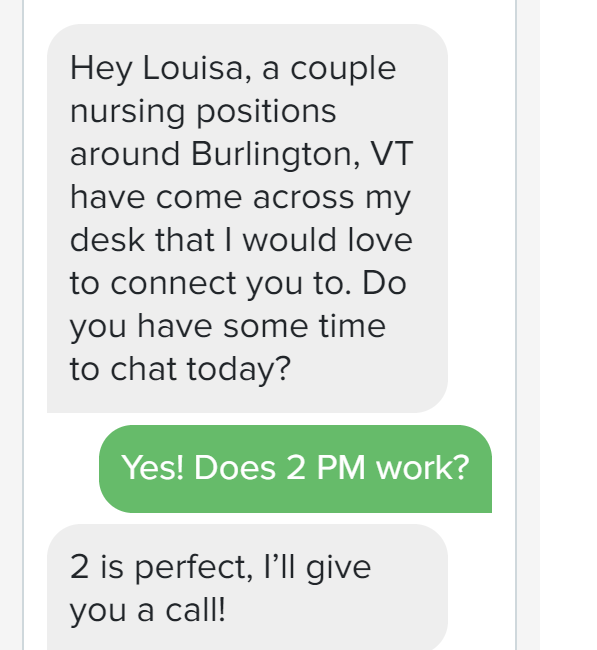Click the "nursing positions" line of text

coord(203,112)
